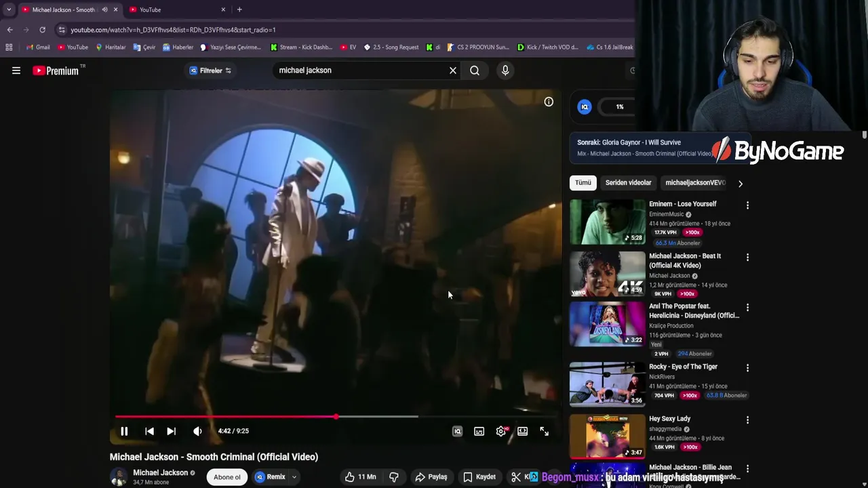Share the video via Paylaş
The height and width of the screenshot is (488, 868).
[431, 477]
